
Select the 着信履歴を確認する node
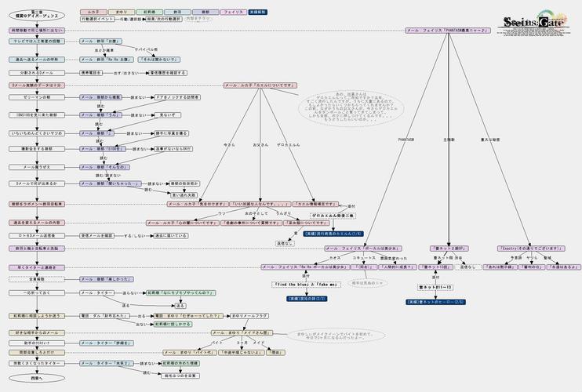[167, 72]
